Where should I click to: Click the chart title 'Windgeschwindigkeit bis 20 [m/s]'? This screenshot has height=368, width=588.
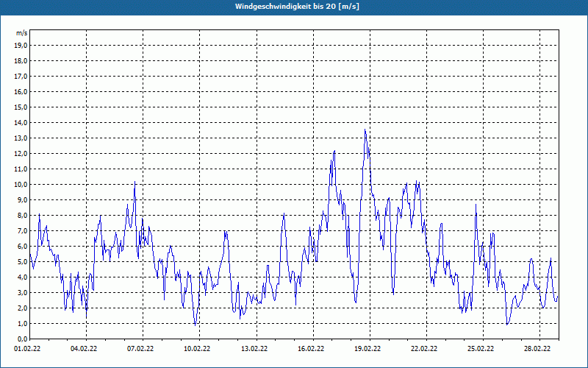point(297,7)
